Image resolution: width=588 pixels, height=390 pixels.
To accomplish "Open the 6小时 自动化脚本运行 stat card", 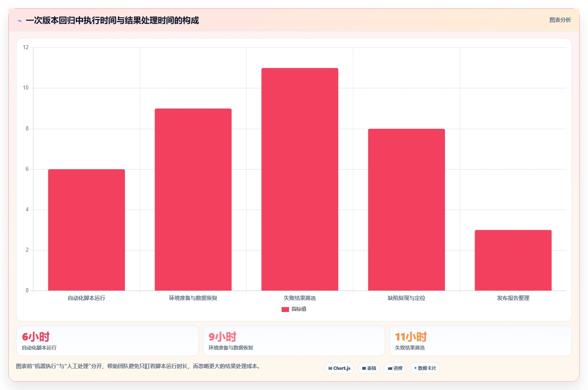I will click(x=107, y=341).
